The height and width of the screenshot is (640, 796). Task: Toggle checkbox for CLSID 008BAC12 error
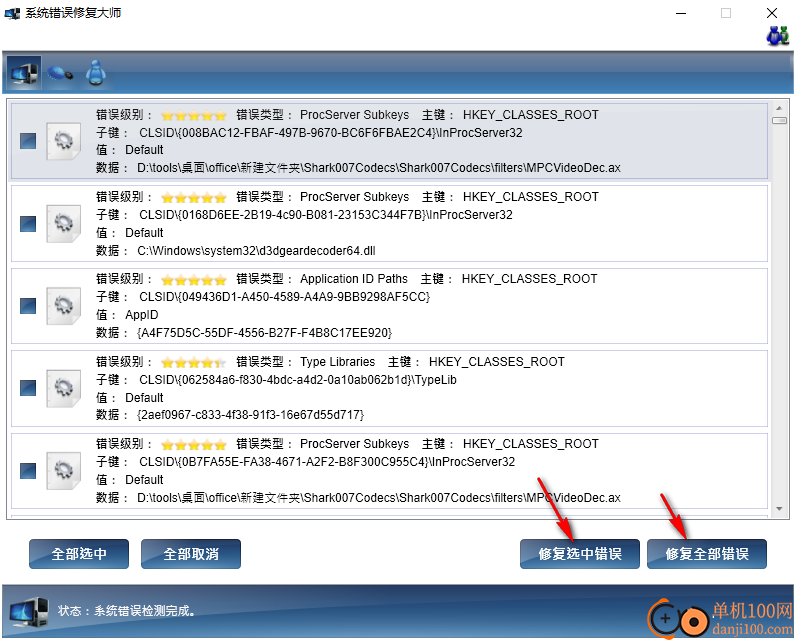[x=28, y=141]
